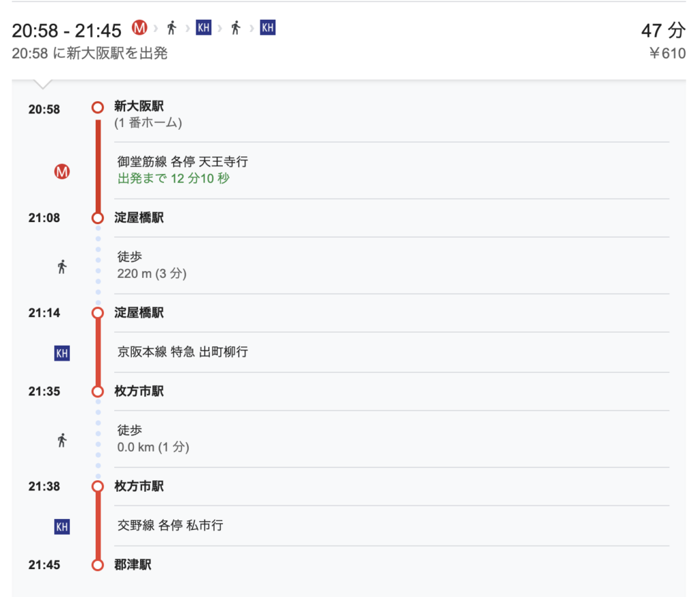This screenshot has height=597, width=700.
Task: Expand the 徒歩 220 m (3 分) walking step
Action: click(x=152, y=266)
